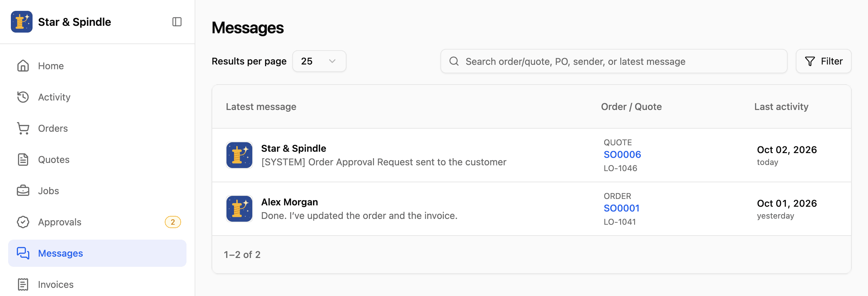Click the Quotes document icon

[x=23, y=160]
